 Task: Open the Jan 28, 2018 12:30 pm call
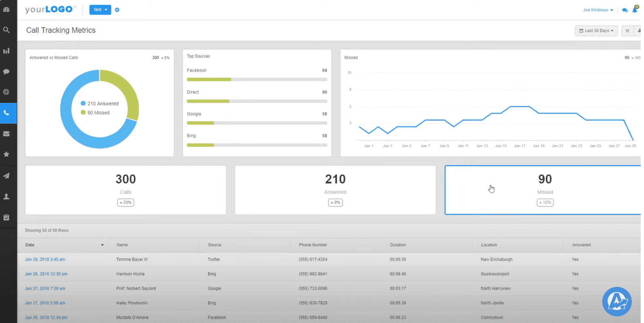[x=46, y=274]
